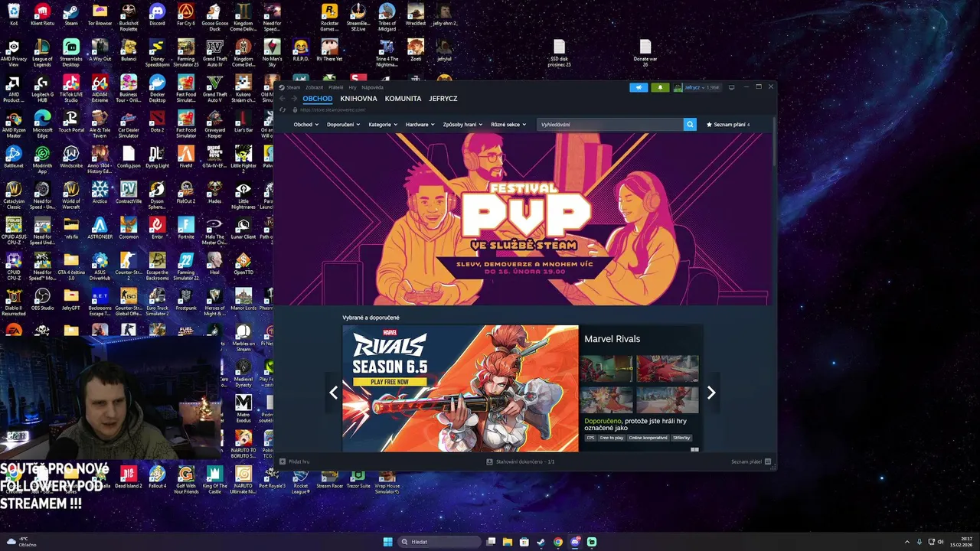The image size is (980, 551).
Task: Select the ASTRONEER desktop icon
Action: pyautogui.click(x=100, y=228)
